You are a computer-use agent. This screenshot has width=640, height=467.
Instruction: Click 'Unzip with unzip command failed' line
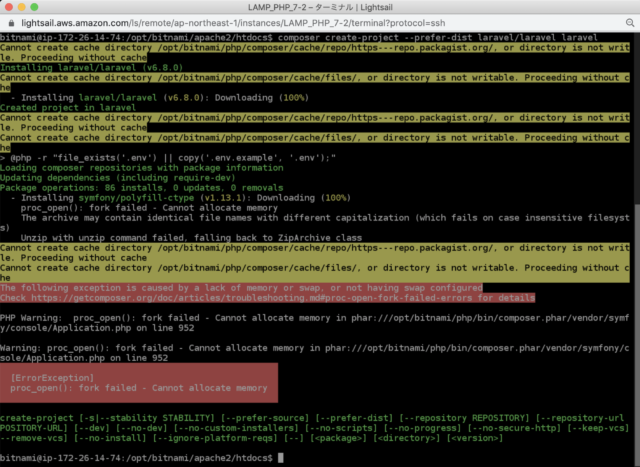pos(191,238)
